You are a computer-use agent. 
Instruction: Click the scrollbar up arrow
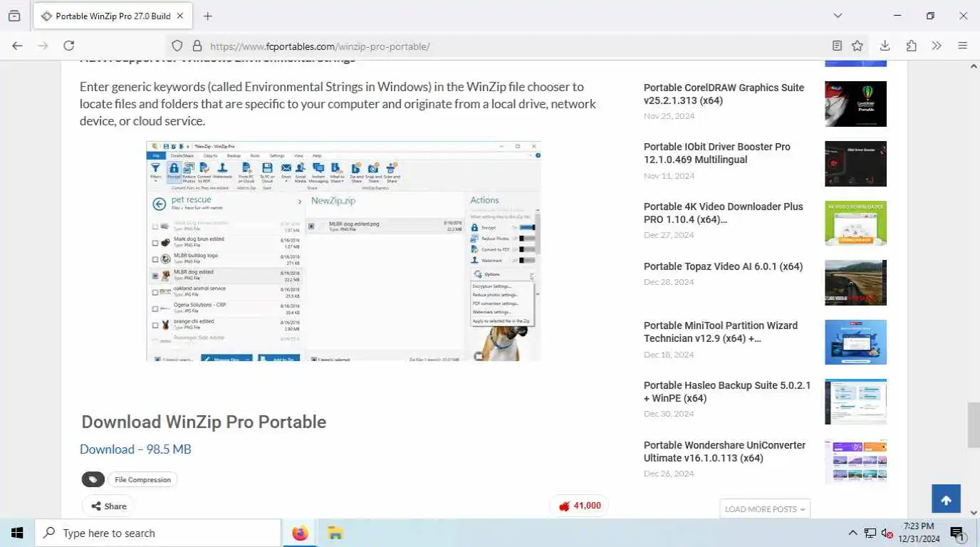[974, 66]
